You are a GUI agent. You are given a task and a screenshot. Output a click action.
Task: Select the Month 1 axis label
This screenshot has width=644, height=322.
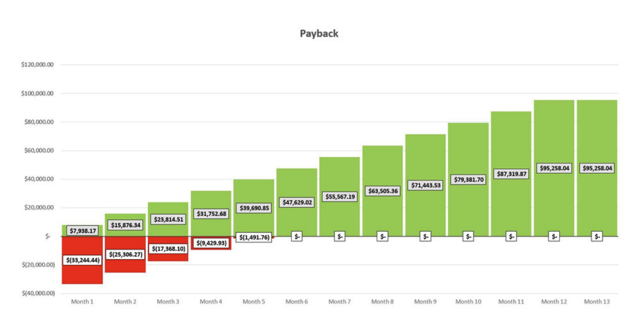(82, 302)
